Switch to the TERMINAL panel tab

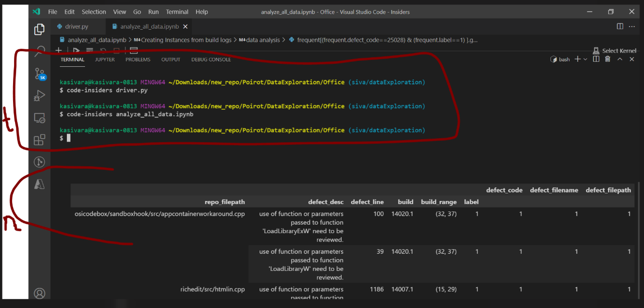[72, 59]
